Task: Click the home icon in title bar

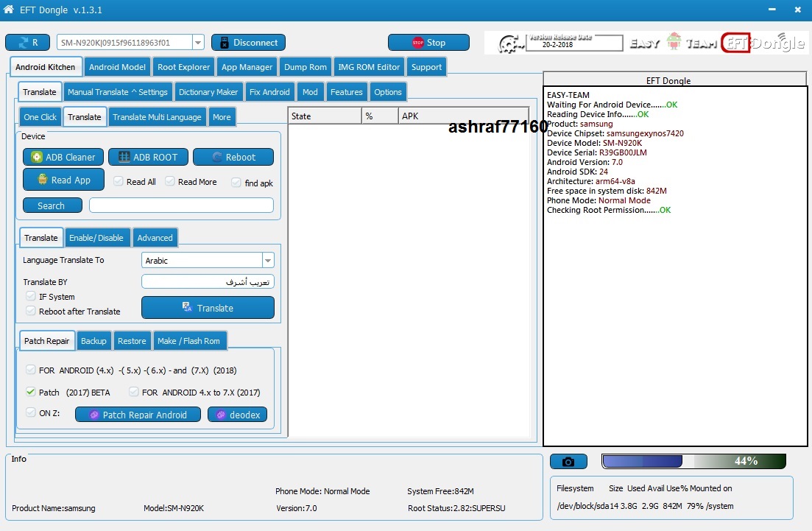Action: [x=8, y=10]
